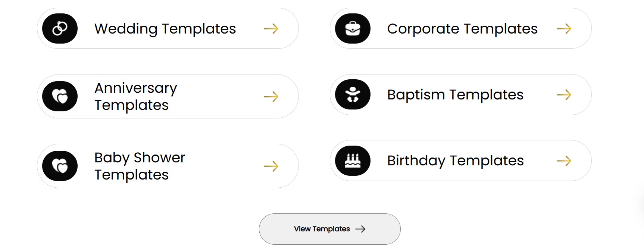
Task: Go to Anniversary Templates text
Action: coord(135,96)
